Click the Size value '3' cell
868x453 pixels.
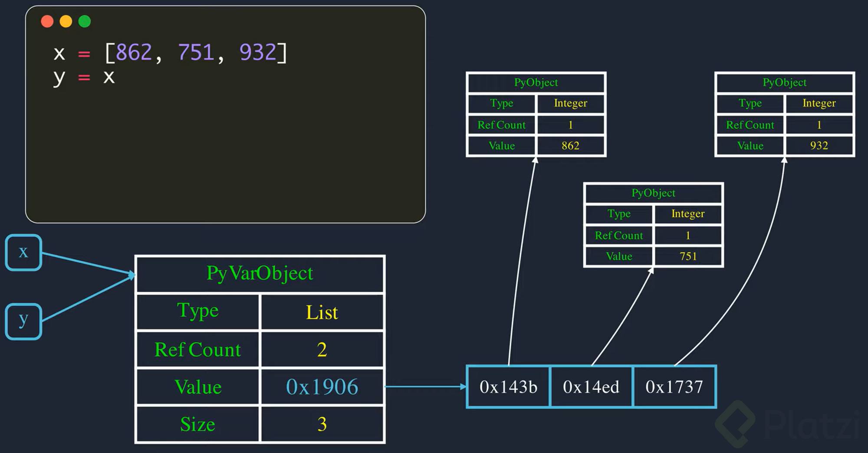(322, 424)
